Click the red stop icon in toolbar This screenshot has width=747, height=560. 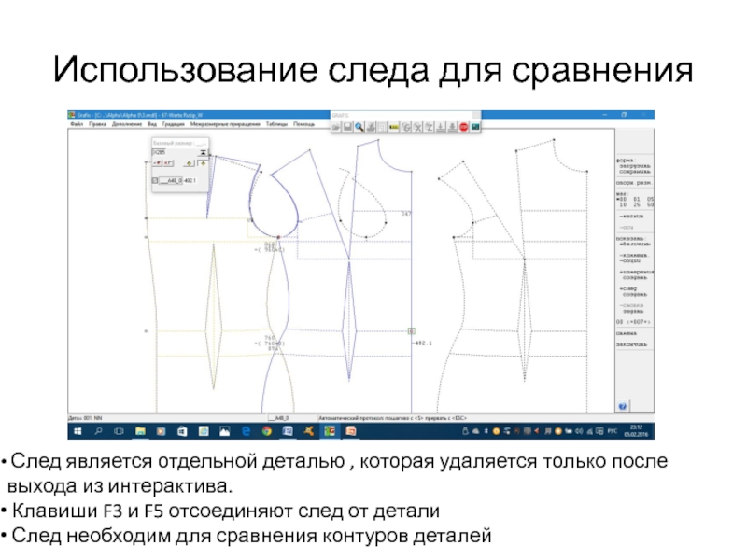tap(464, 126)
